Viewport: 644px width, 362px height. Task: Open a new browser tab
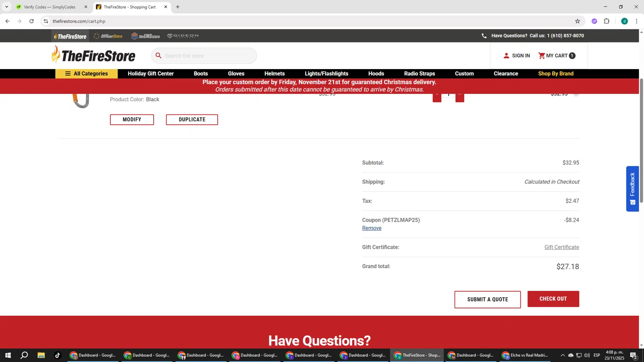click(x=178, y=7)
